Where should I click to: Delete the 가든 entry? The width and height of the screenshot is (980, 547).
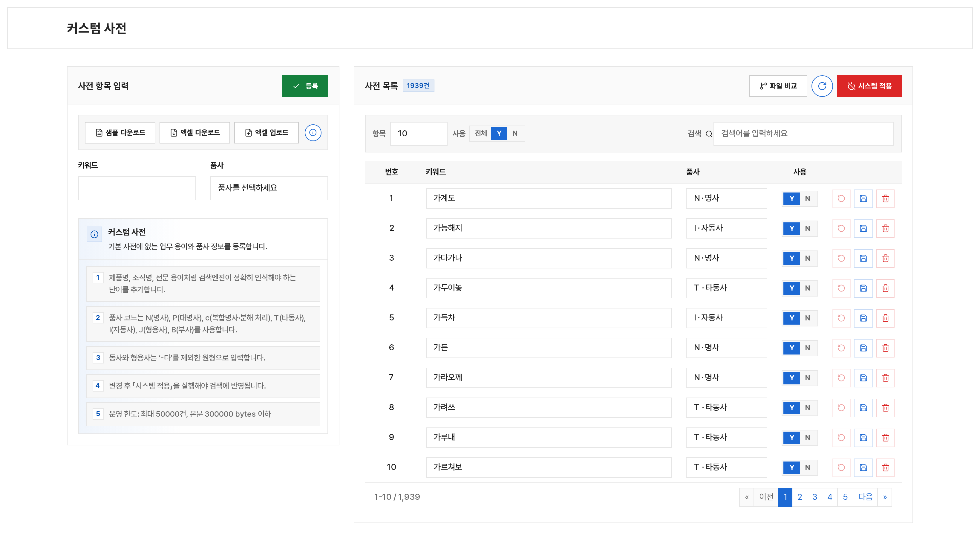[x=885, y=348]
